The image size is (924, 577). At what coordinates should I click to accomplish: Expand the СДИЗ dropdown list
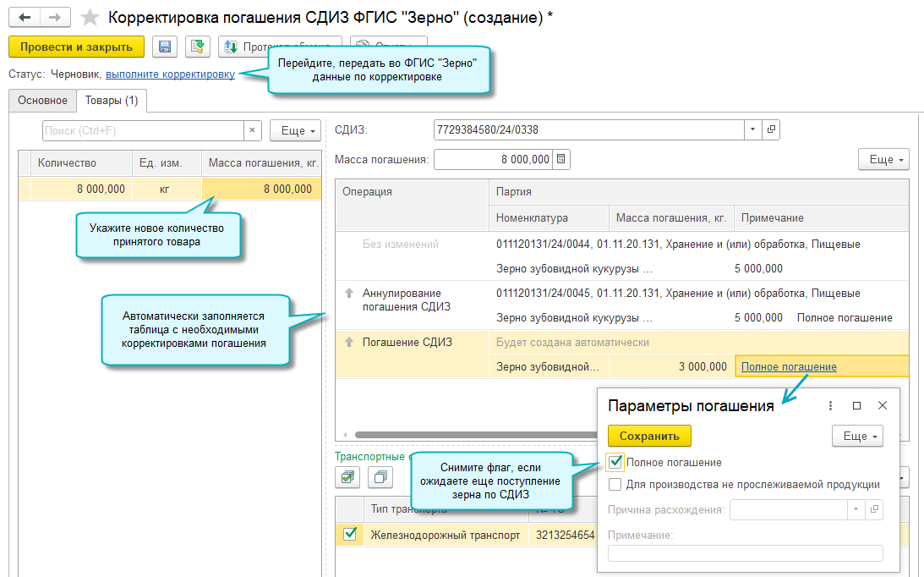(x=752, y=130)
